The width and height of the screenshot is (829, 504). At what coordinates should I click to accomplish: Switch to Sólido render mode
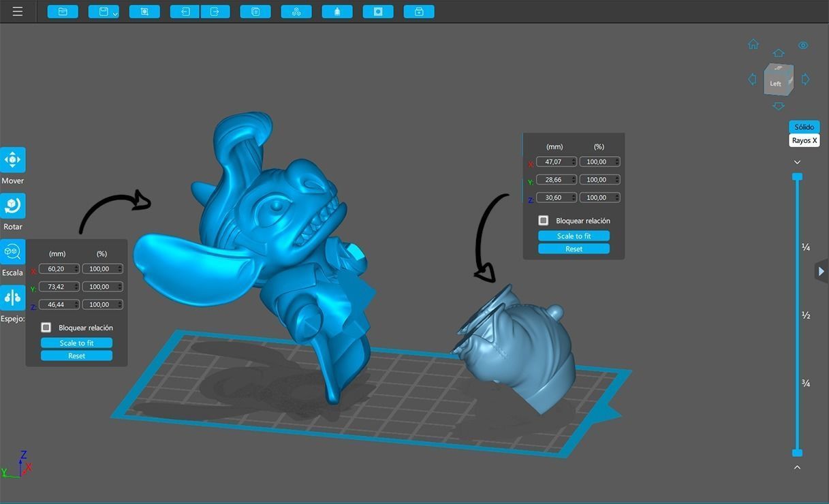804,127
